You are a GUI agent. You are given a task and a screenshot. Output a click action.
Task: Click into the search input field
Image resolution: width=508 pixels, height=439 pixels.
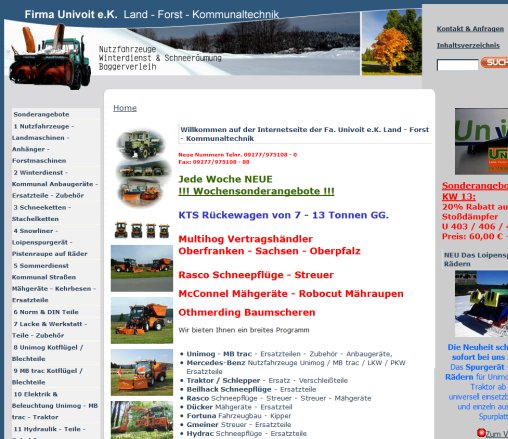[x=457, y=64]
